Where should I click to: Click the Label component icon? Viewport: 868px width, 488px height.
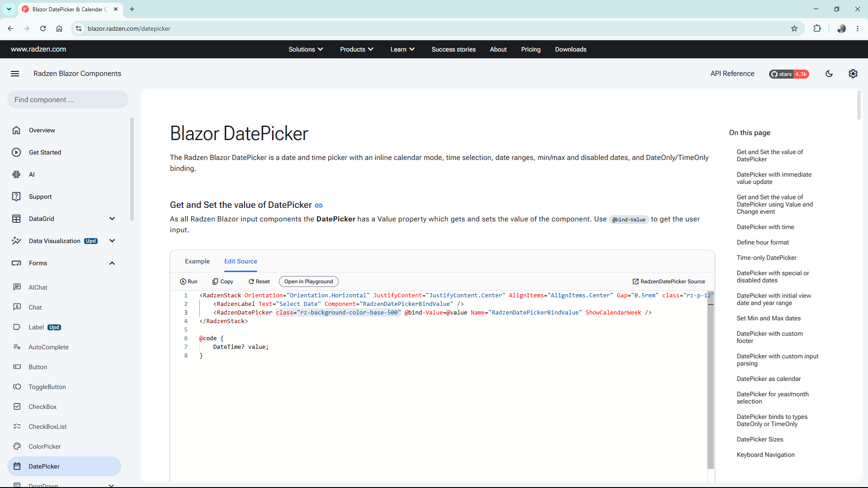17,327
